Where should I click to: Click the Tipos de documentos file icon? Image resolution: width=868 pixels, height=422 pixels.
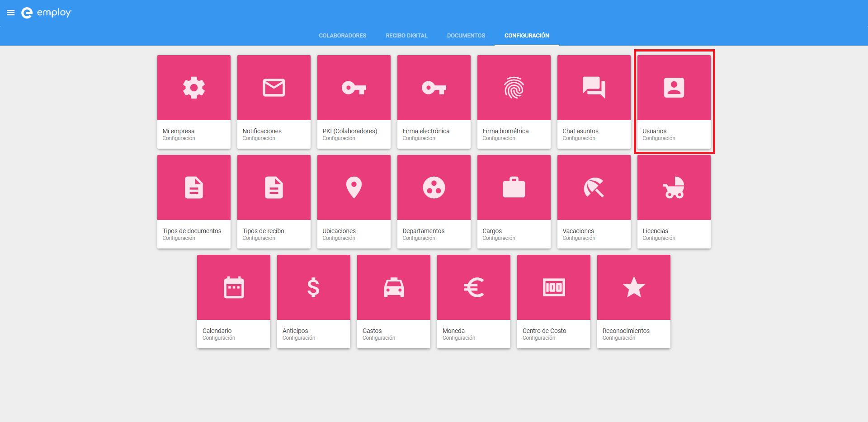pyautogui.click(x=194, y=188)
